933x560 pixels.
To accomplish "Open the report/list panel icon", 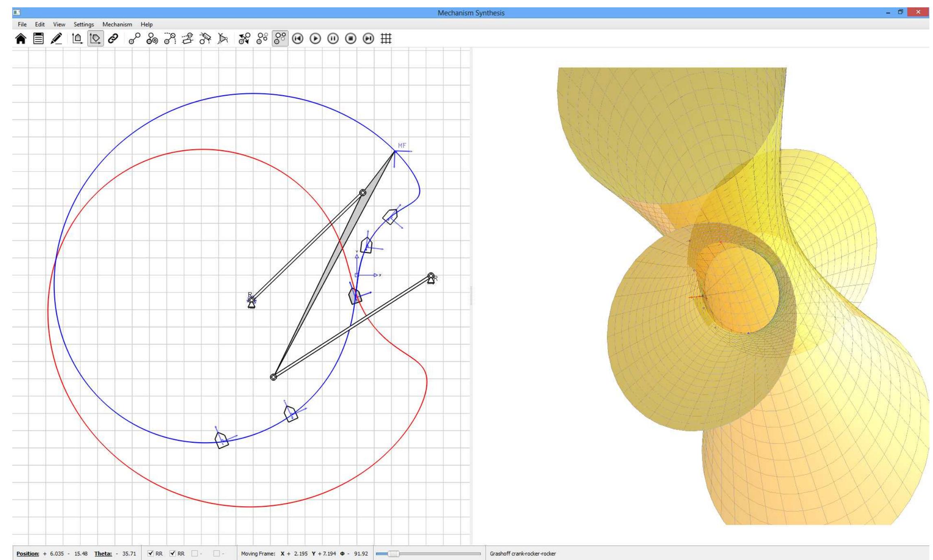I will coord(38,39).
